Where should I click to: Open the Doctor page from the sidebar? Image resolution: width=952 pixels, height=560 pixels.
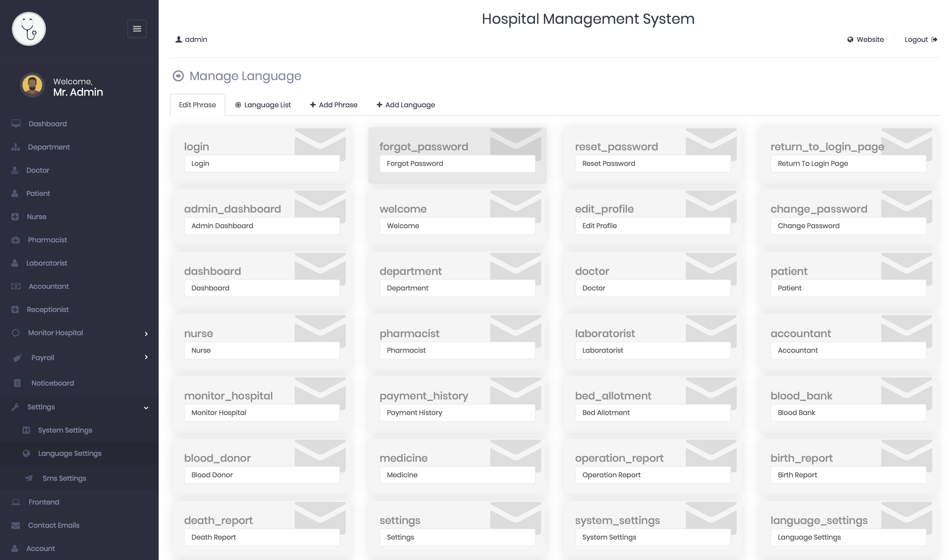click(x=38, y=170)
